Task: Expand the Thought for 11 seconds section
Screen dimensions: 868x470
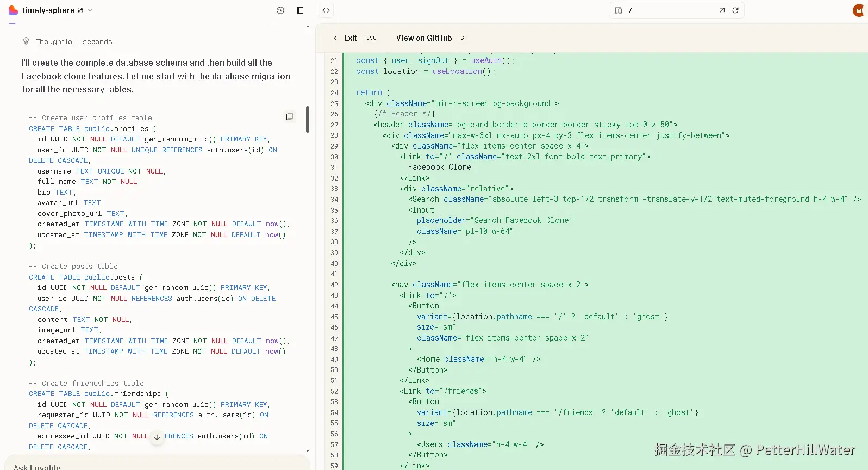Action: point(73,42)
